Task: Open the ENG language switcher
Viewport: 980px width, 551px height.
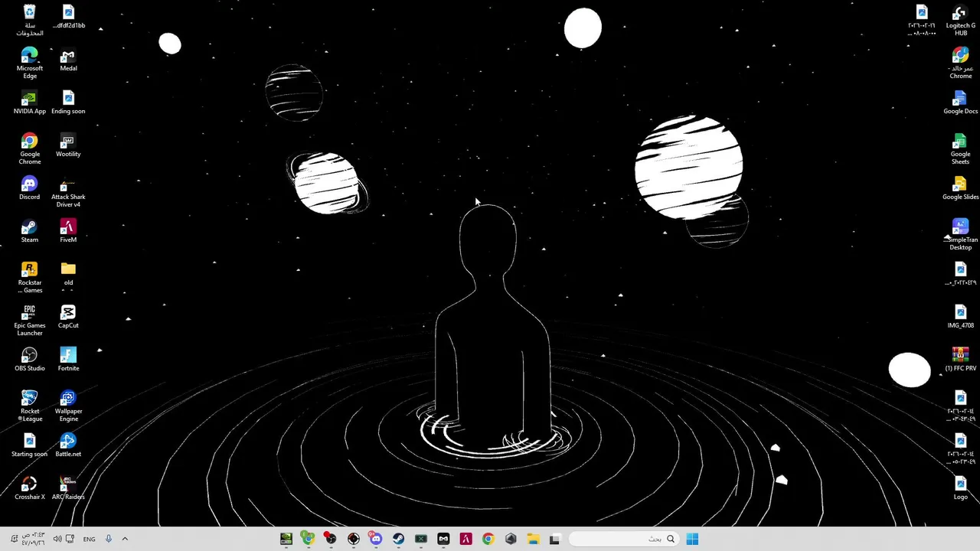Action: point(89,539)
